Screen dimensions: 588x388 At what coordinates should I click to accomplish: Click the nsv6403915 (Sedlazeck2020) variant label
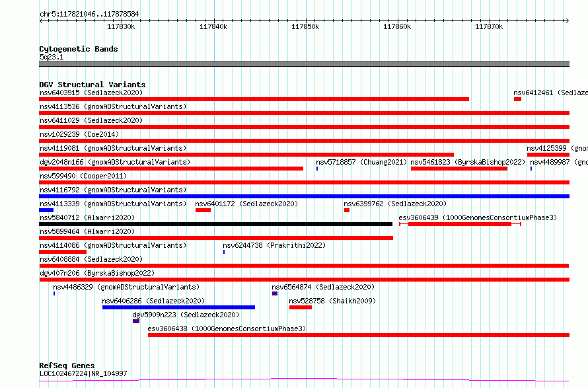point(91,93)
